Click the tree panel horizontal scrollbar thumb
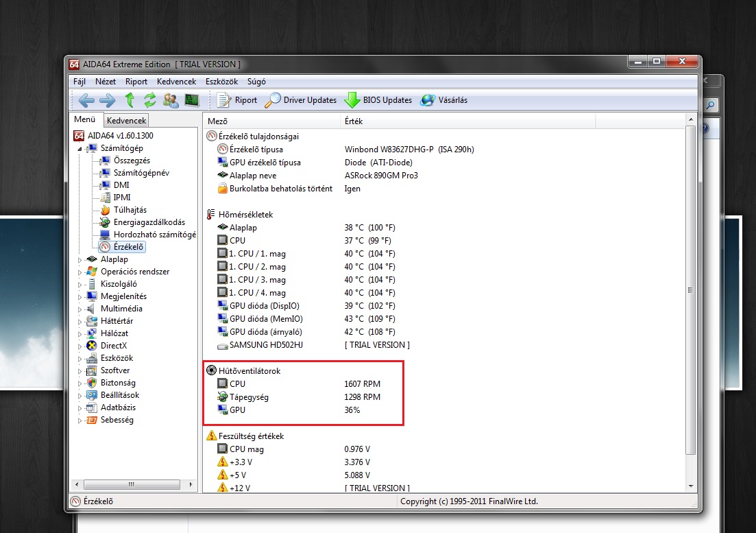The height and width of the screenshot is (533, 756). pyautogui.click(x=132, y=484)
